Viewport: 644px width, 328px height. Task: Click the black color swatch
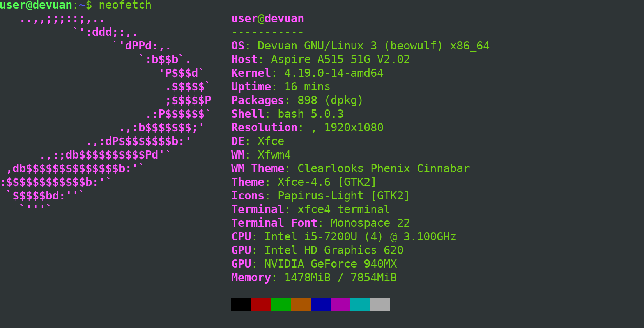coord(241,304)
